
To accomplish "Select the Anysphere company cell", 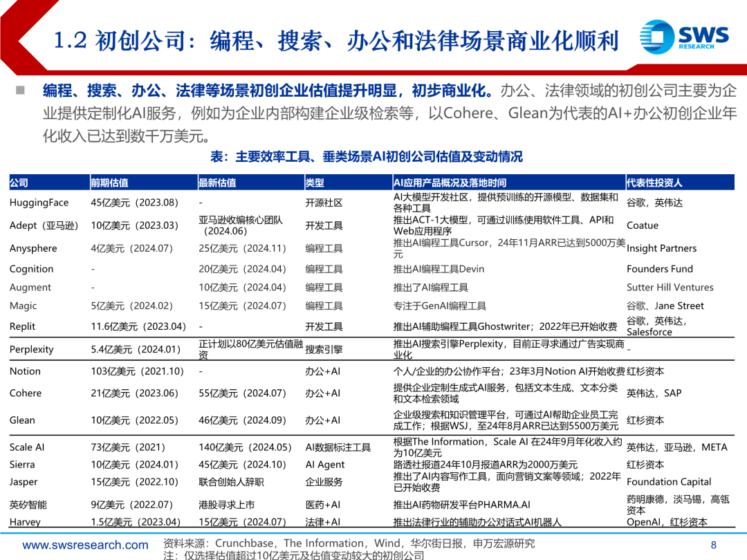I will pos(33,248).
